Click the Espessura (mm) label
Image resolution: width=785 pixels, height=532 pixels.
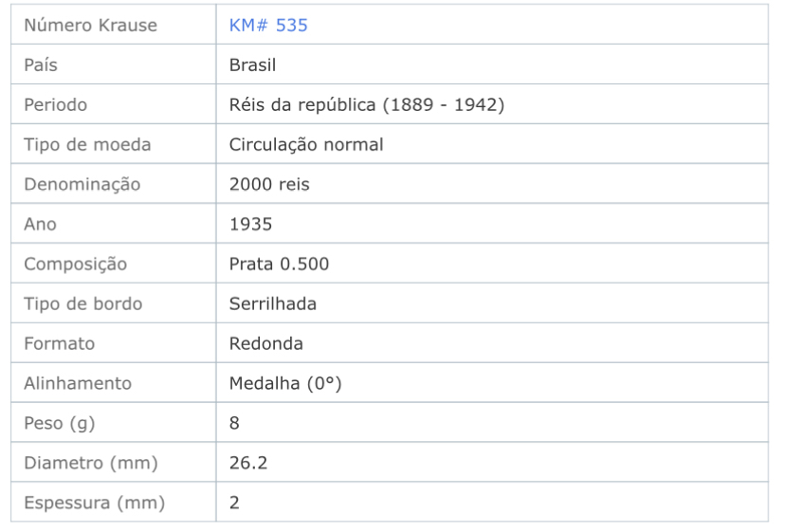95,503
